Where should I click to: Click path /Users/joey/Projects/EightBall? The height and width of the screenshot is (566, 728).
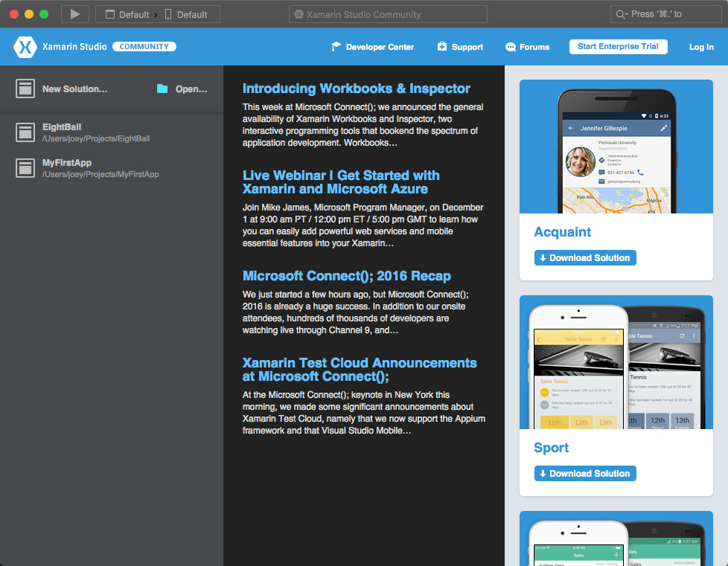[96, 139]
